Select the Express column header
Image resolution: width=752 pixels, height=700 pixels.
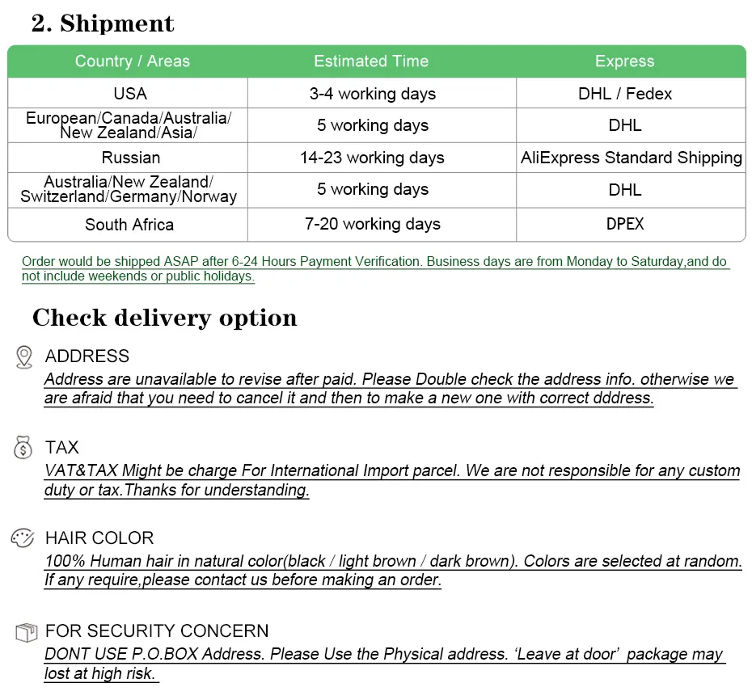pyautogui.click(x=624, y=61)
